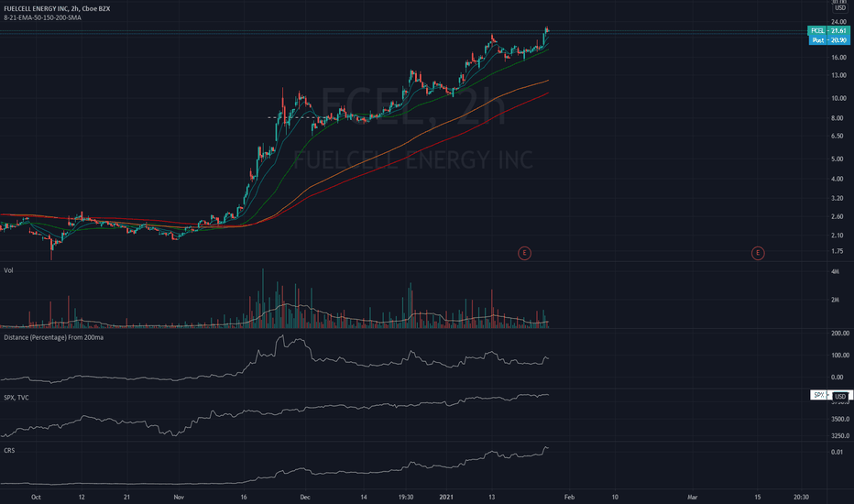Click the 2M volume axis value
The height and width of the screenshot is (504, 854).
(x=835, y=301)
